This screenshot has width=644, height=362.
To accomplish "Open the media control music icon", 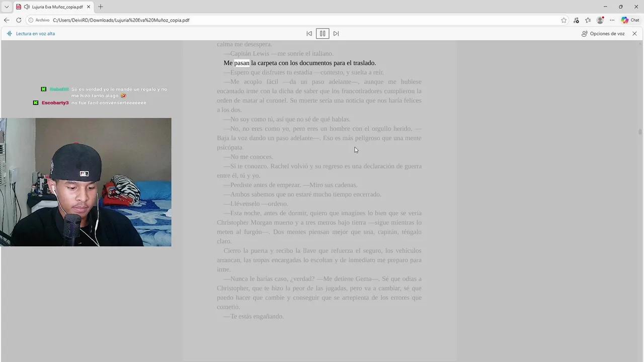I will pos(576,20).
